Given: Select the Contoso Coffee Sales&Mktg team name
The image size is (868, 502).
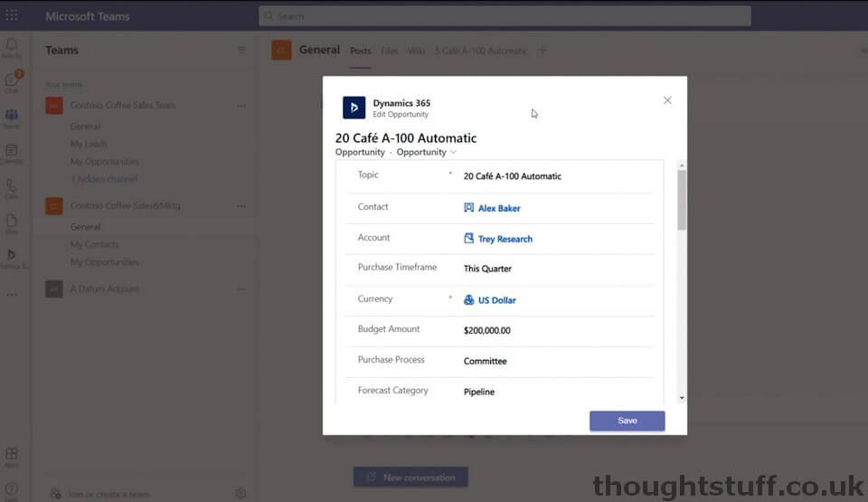Looking at the screenshot, I should click(125, 205).
